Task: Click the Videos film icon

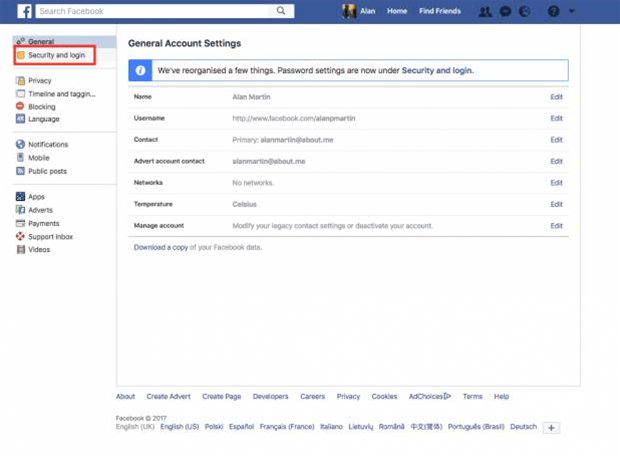Action: point(21,250)
